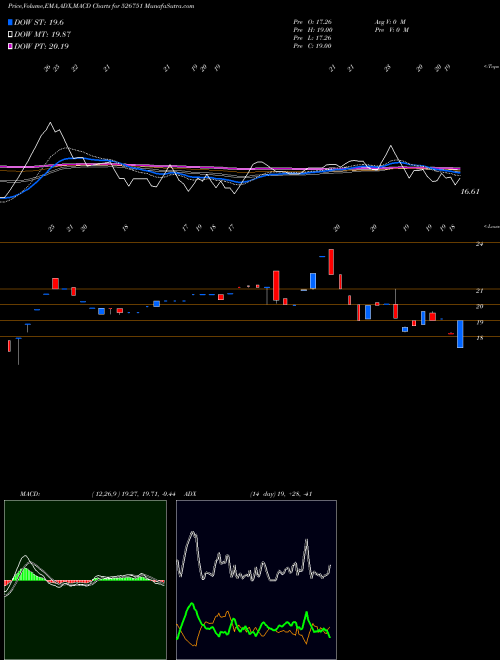Click the 24 price axis label

(x=479, y=244)
